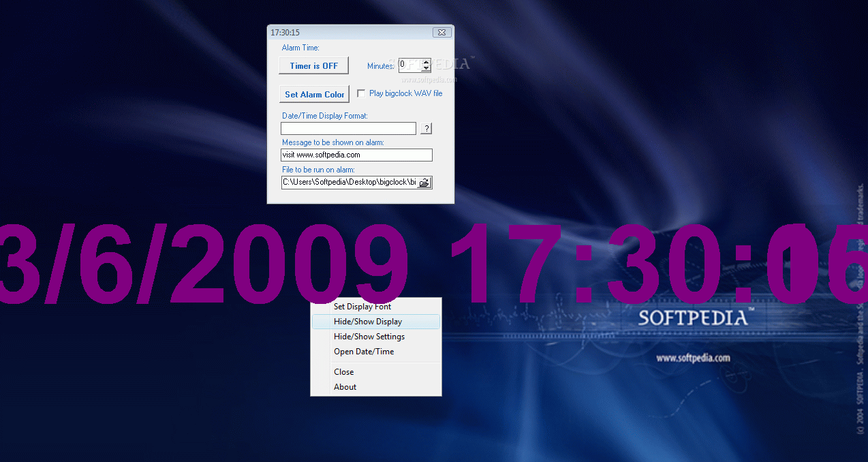
Task: Open the date format help question button
Action: coord(426,128)
